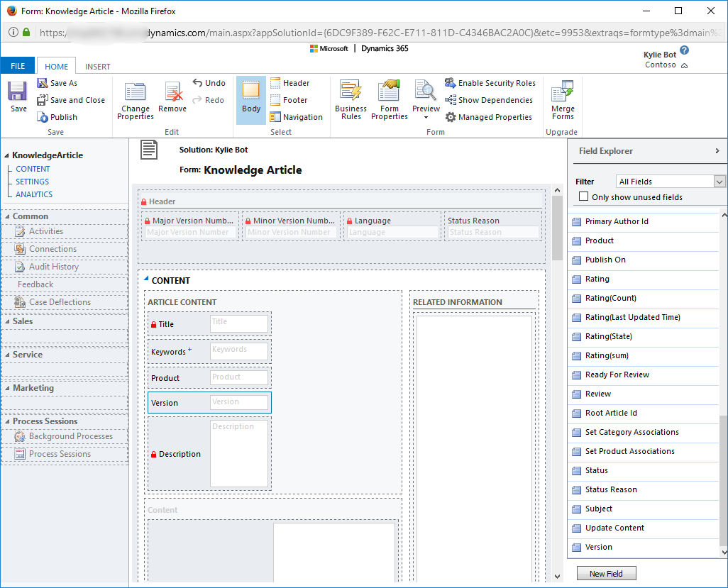Collapse the CONTENT tab section
728x588 pixels.
[x=146, y=279]
